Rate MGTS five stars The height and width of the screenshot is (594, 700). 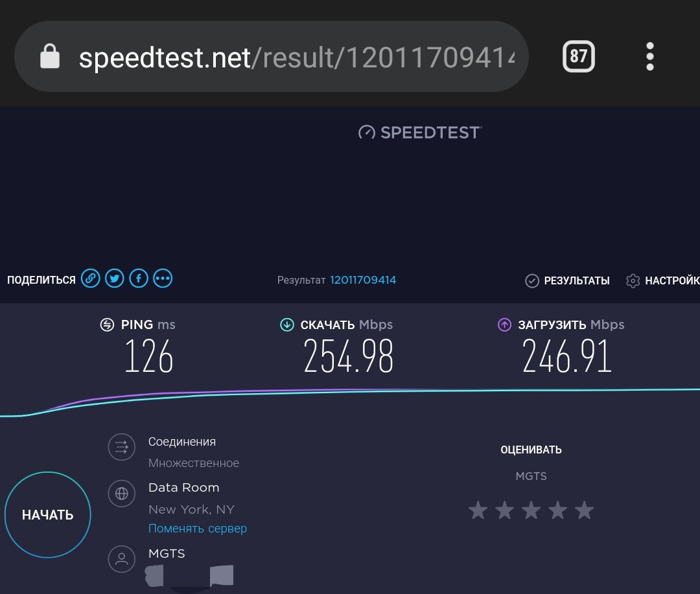(x=584, y=510)
